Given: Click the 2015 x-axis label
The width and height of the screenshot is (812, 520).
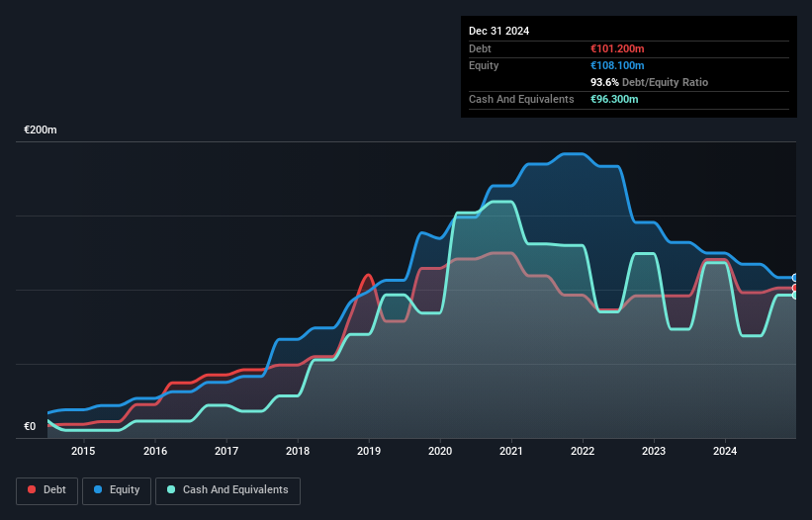Looking at the screenshot, I should click(x=83, y=451).
